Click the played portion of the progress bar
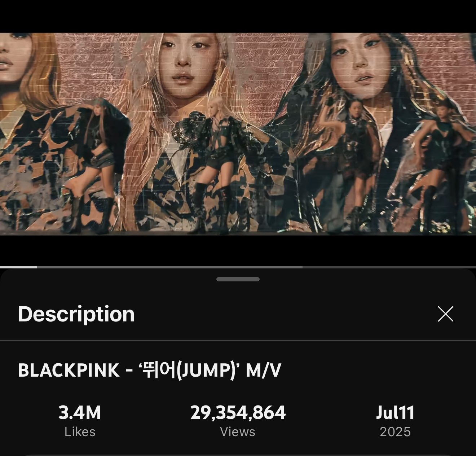 point(18,267)
